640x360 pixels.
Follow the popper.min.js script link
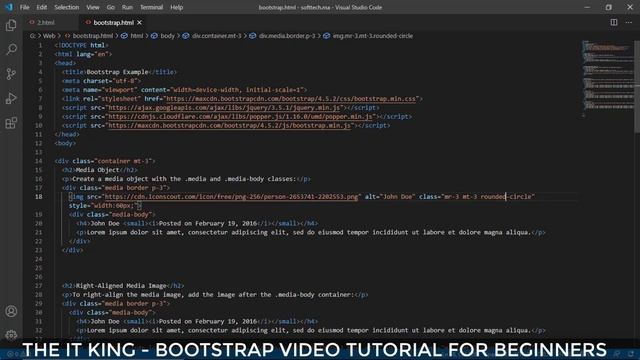point(240,117)
